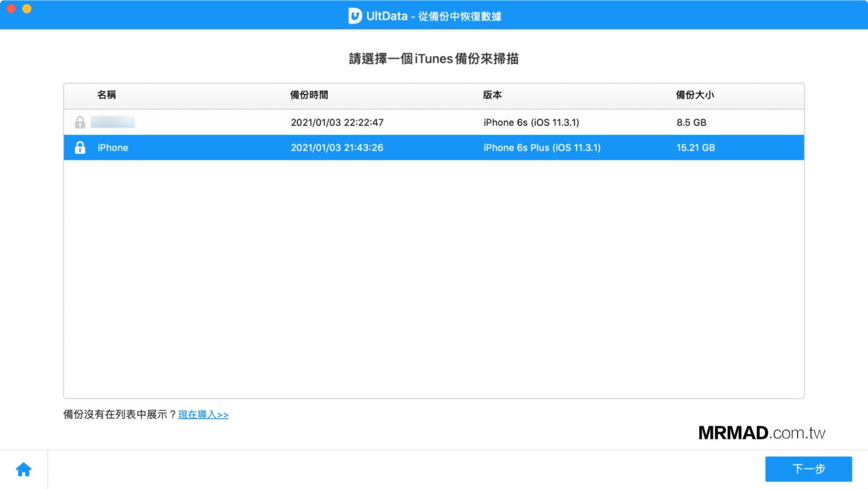Select the iPhone 6s Plus backup row
The height and width of the screenshot is (489, 868).
click(x=396, y=147)
